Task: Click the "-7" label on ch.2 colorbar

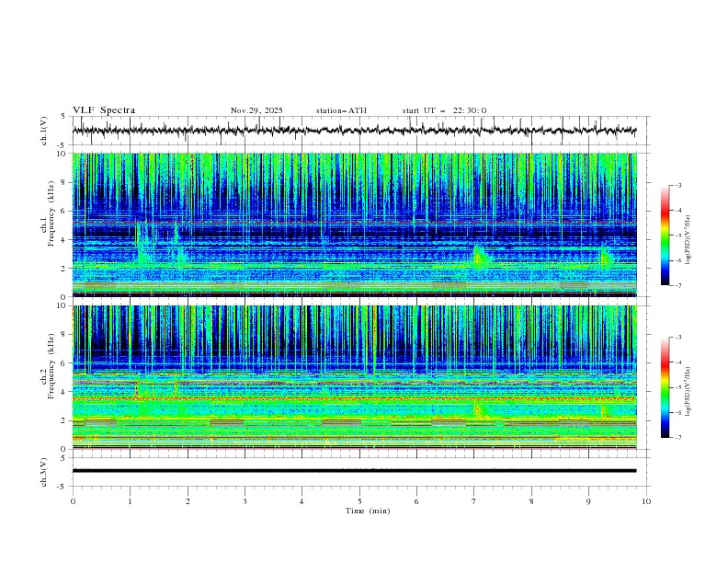Action: [x=677, y=437]
